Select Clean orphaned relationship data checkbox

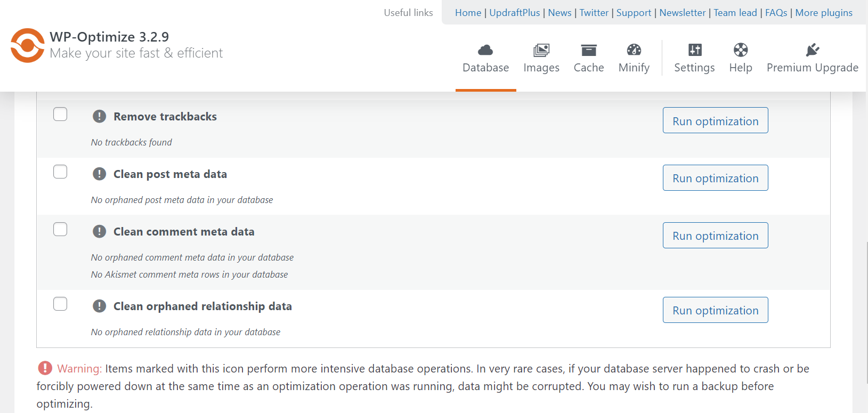coord(60,304)
